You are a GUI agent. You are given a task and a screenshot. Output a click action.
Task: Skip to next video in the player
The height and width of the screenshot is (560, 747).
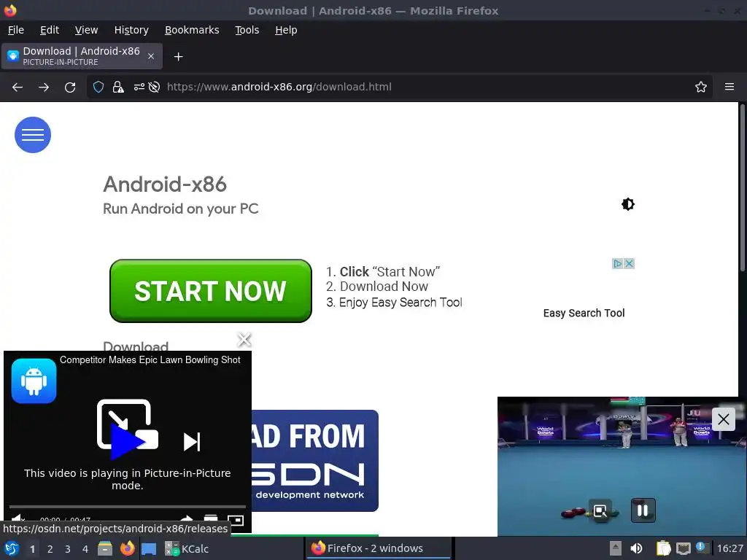pos(192,441)
